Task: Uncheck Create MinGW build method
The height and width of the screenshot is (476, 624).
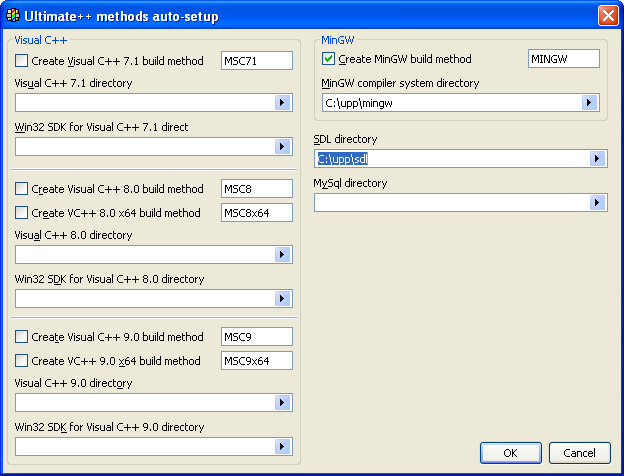Action: (329, 59)
